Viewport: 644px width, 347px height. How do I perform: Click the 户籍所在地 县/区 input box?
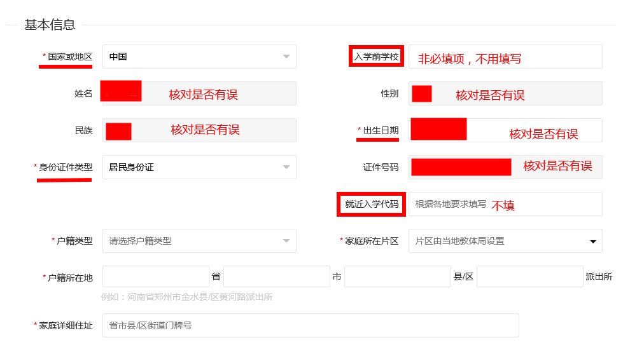coord(398,276)
